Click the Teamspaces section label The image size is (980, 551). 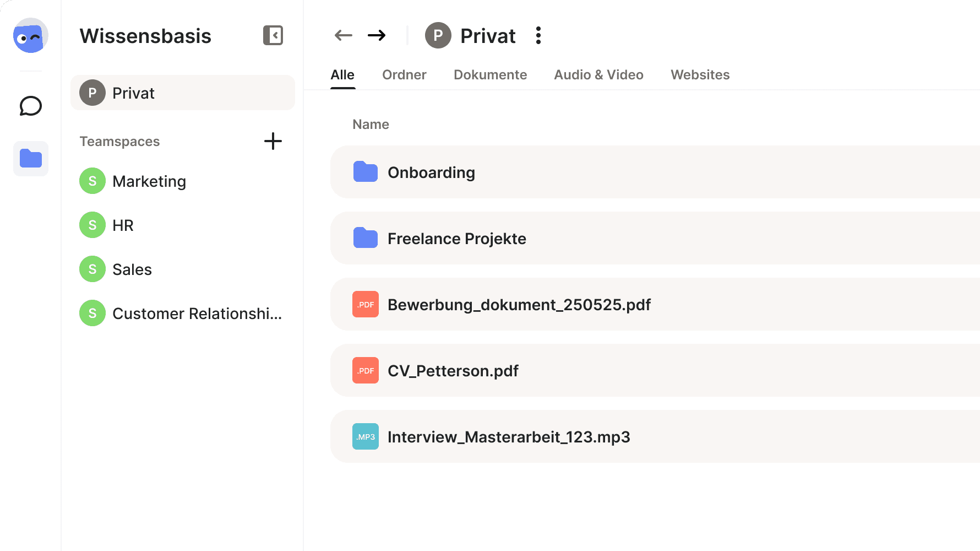tap(119, 142)
